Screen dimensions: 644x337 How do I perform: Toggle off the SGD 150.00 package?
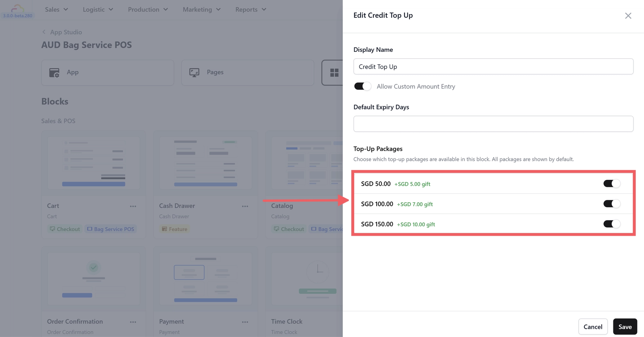click(611, 224)
